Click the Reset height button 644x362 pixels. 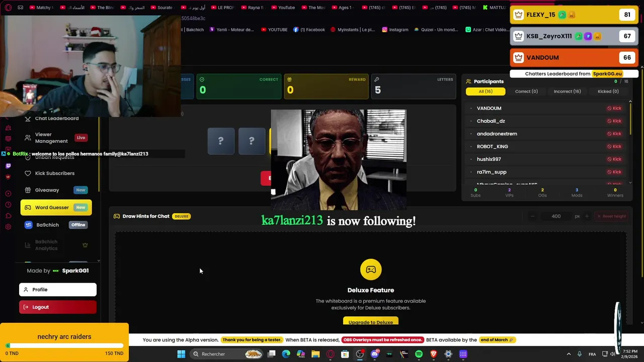(x=611, y=216)
